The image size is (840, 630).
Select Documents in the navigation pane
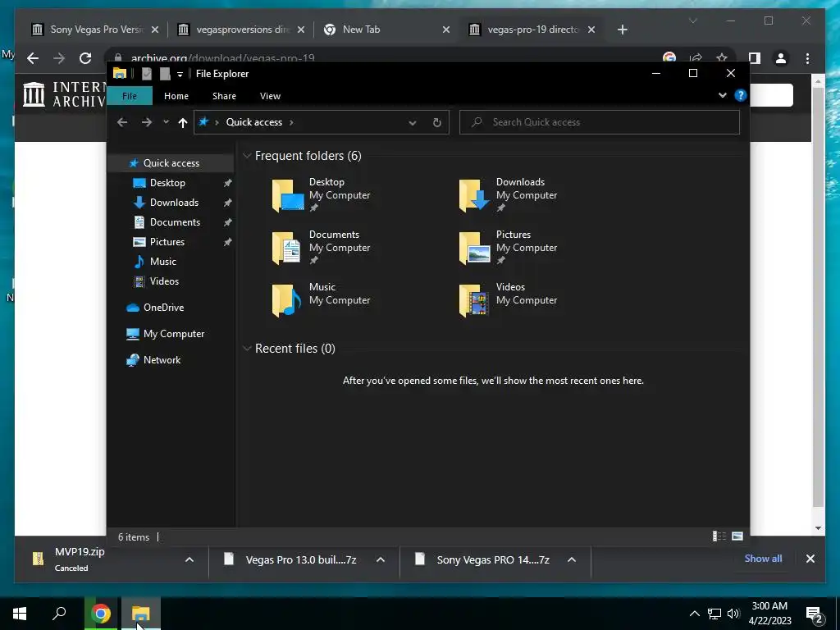pyautogui.click(x=175, y=222)
